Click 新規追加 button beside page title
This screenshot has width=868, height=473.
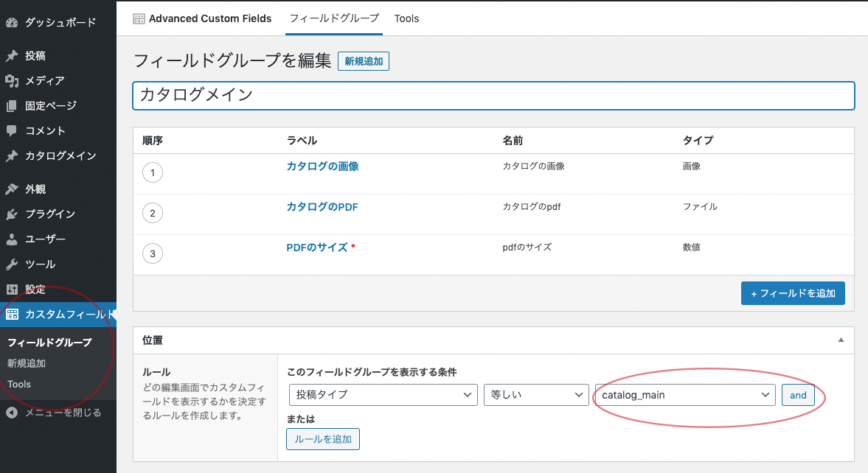coord(364,61)
